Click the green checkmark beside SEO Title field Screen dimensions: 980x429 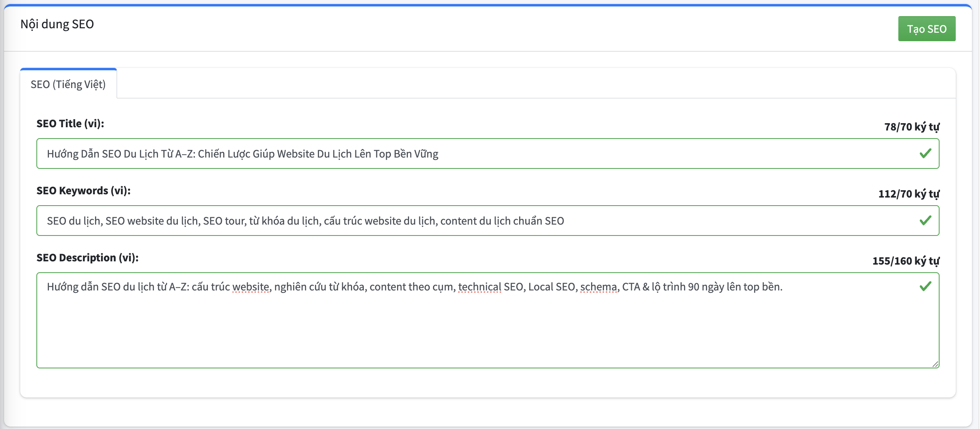[925, 154]
